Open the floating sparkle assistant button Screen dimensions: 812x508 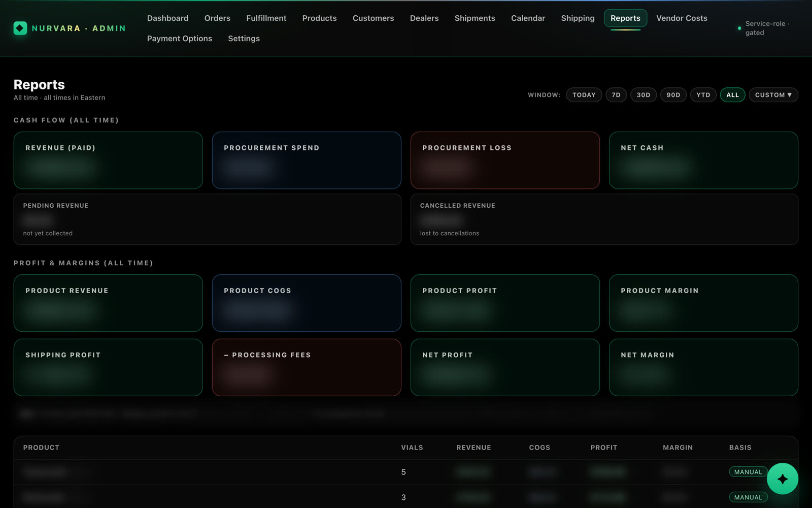[x=782, y=479]
